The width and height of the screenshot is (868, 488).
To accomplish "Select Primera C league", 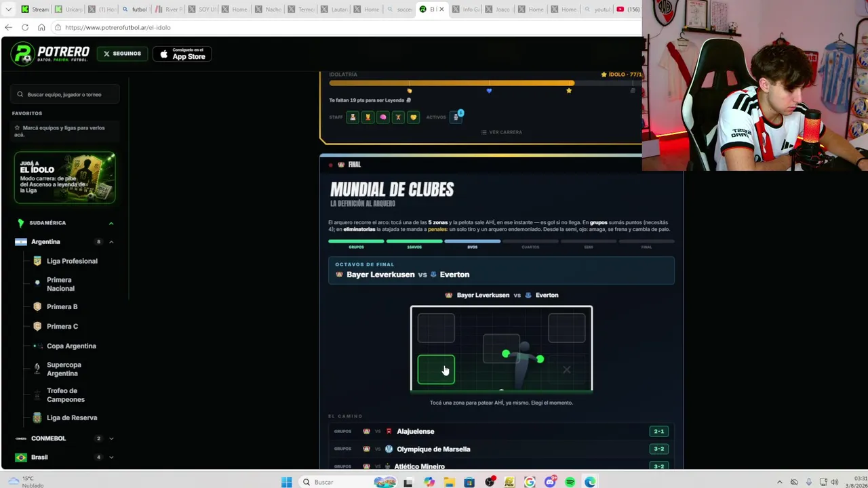I will 62,327.
